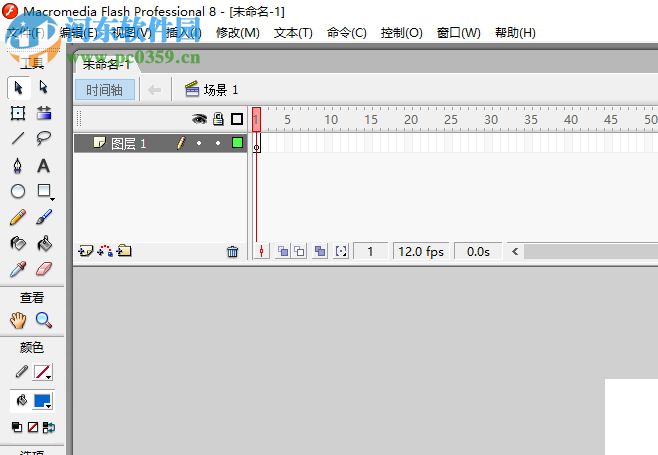Select the Selection arrow tool
The image size is (658, 455).
point(18,88)
